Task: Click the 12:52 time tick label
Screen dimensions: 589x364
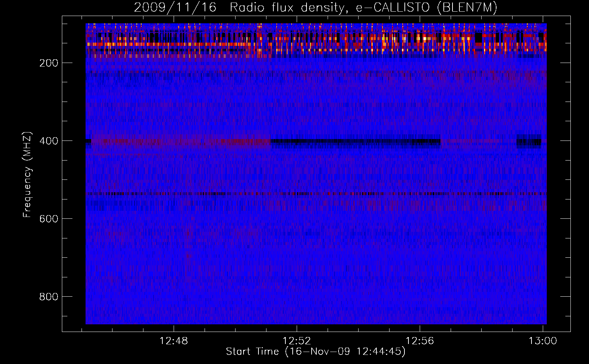Action: pyautogui.click(x=297, y=341)
